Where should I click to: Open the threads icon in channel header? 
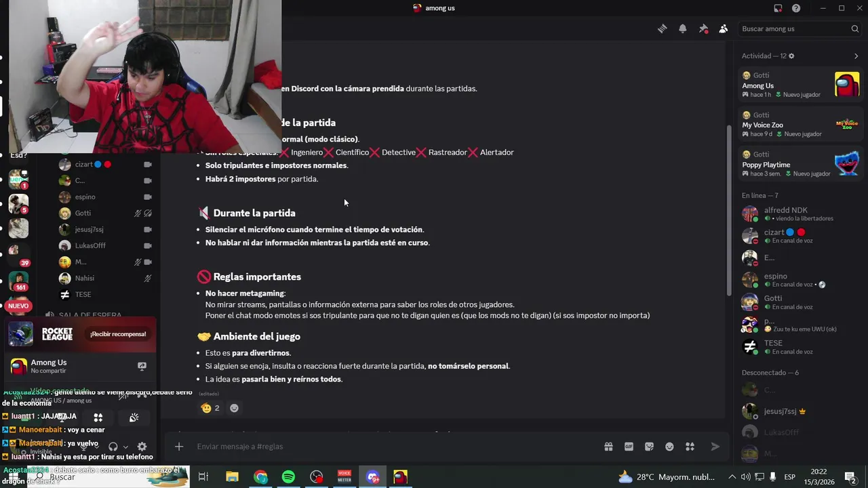click(x=662, y=28)
